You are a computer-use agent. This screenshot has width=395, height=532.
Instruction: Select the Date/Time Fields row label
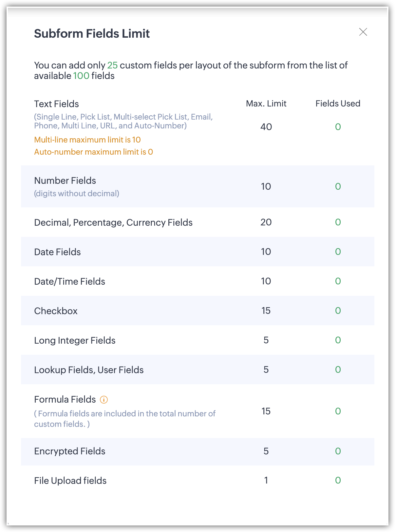pyautogui.click(x=69, y=281)
